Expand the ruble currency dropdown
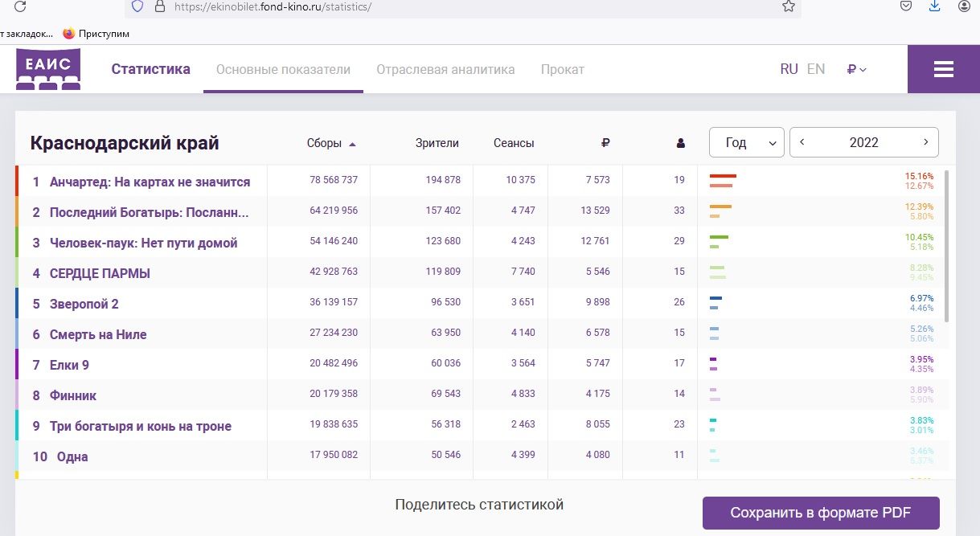The height and width of the screenshot is (536, 980). (856, 70)
